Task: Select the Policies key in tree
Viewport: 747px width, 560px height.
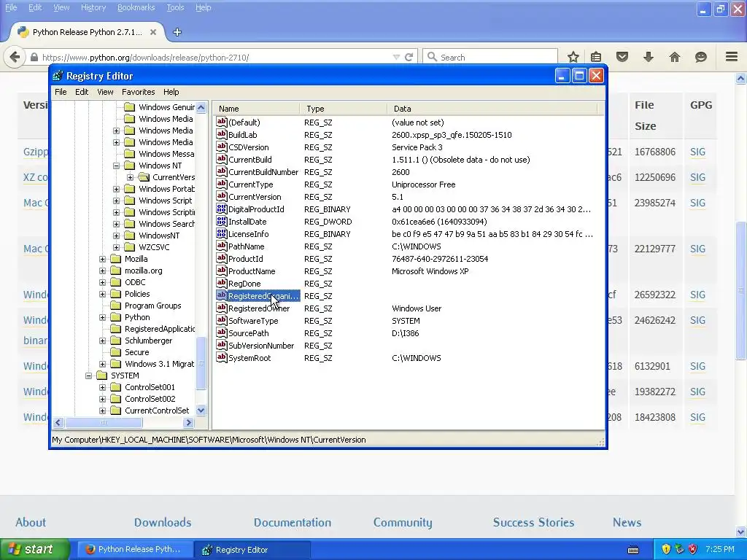Action: 137,294
